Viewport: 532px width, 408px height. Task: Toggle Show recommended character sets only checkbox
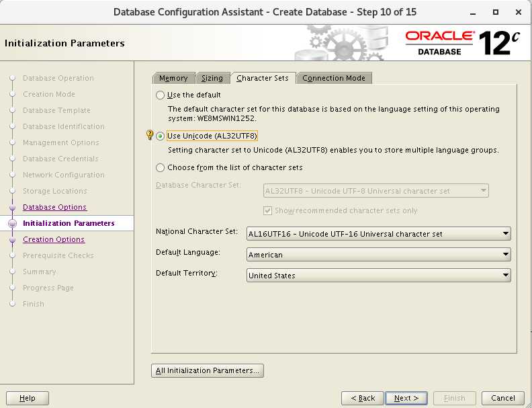coord(267,211)
